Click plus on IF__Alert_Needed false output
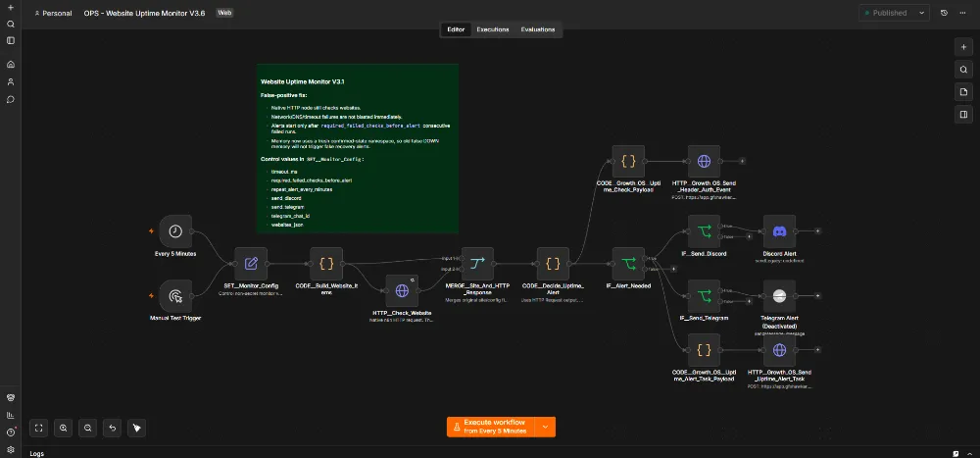 (673, 269)
